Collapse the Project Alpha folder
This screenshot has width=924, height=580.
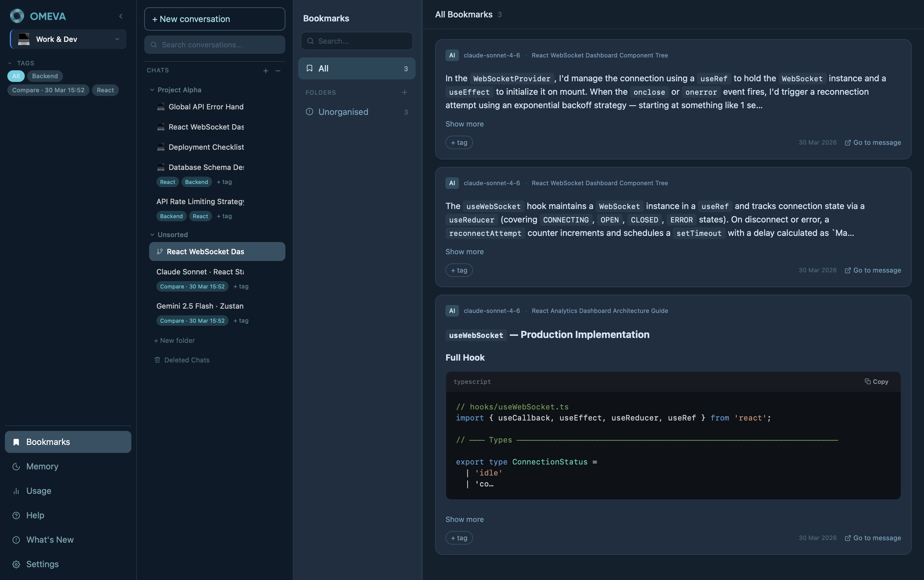(x=152, y=90)
